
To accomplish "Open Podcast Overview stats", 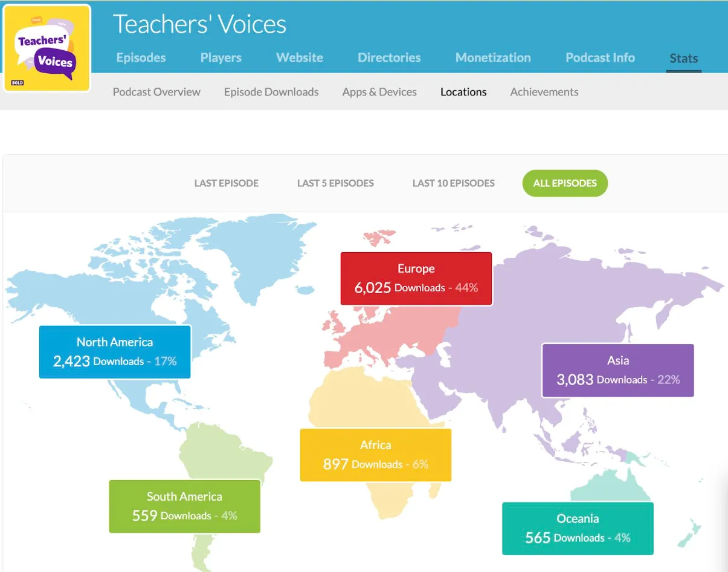I will tap(156, 92).
